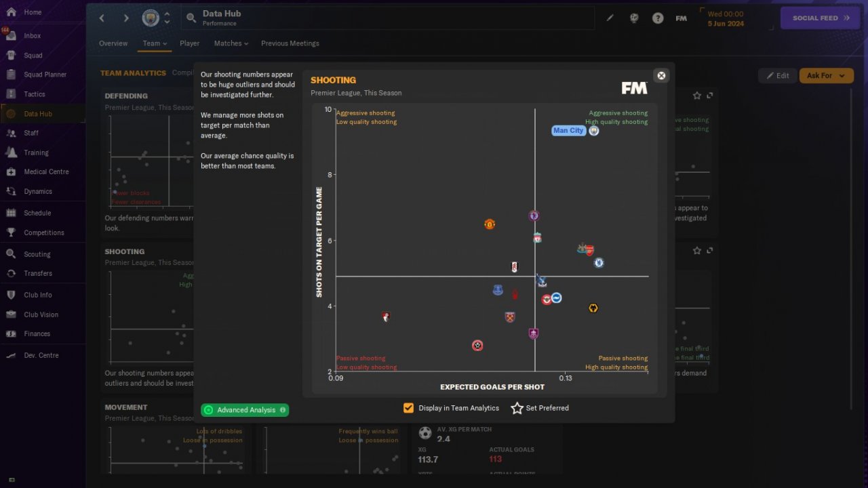Close the Shooting chart dialog
The width and height of the screenshot is (868, 488).
click(661, 75)
